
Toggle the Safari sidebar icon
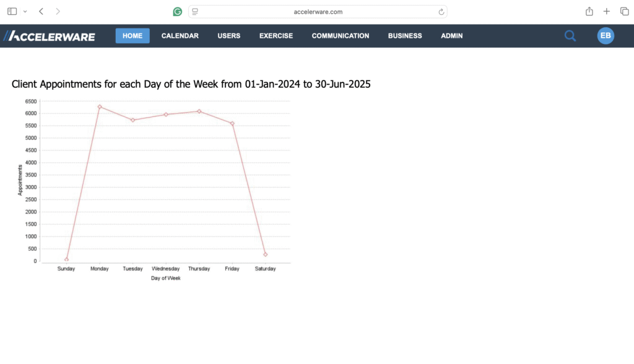tap(12, 11)
